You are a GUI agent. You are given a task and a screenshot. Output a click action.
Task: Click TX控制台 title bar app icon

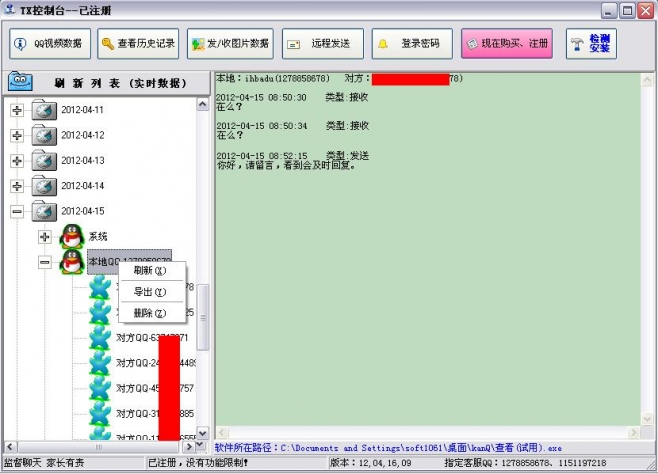(10, 9)
